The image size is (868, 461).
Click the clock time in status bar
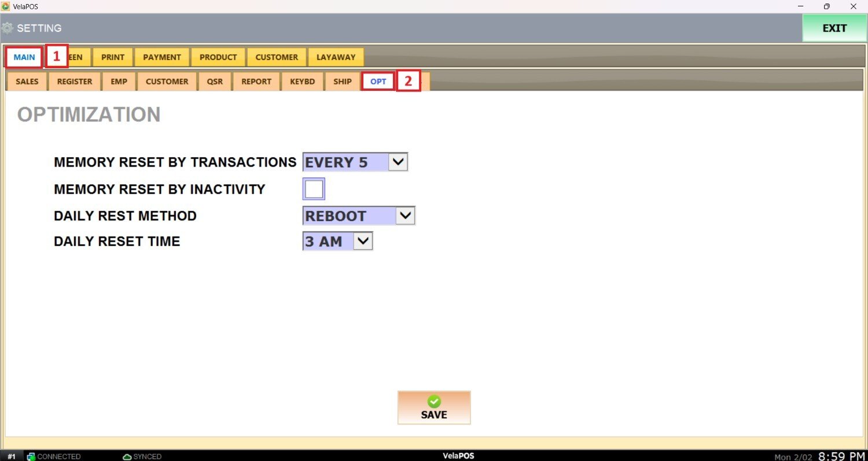coord(841,456)
